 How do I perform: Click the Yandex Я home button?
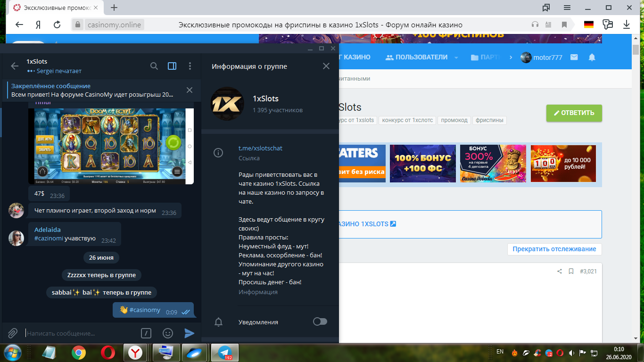click(38, 25)
